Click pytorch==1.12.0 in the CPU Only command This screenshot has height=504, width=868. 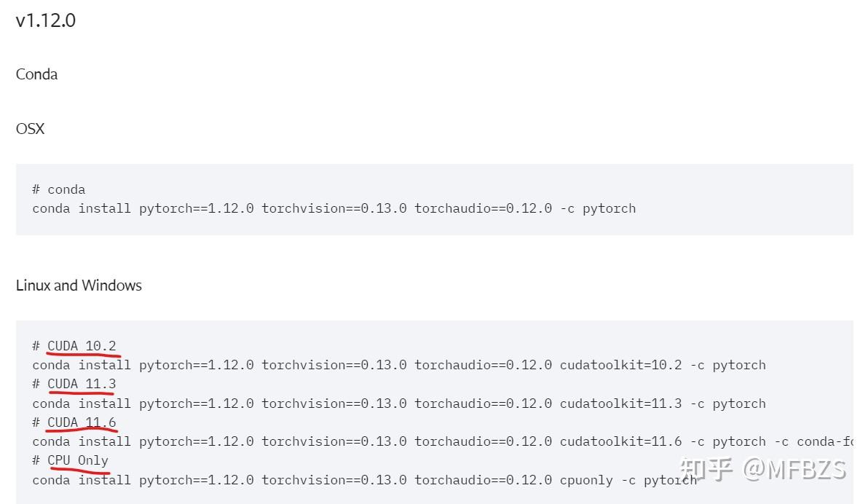coord(196,480)
